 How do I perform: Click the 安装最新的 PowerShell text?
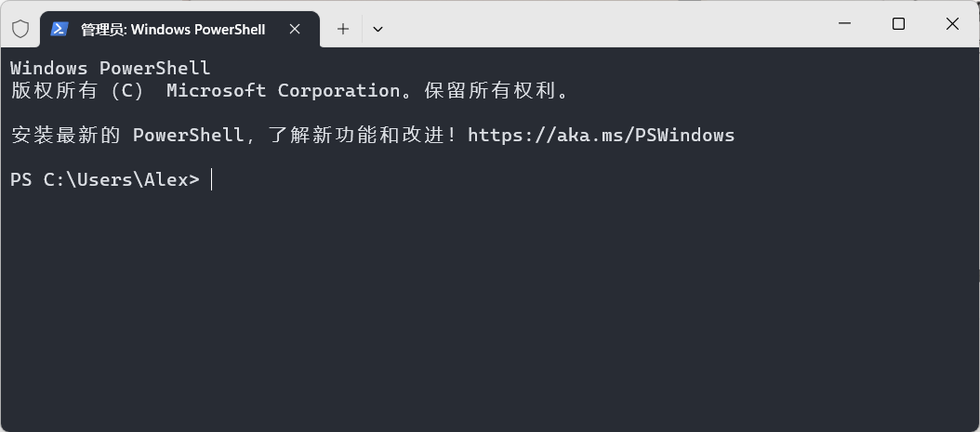click(x=126, y=135)
